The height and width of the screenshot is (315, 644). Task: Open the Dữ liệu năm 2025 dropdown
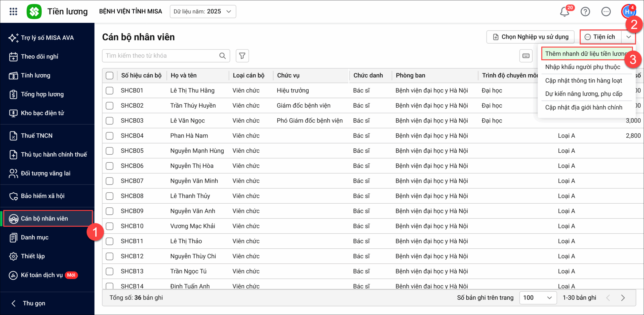click(203, 12)
